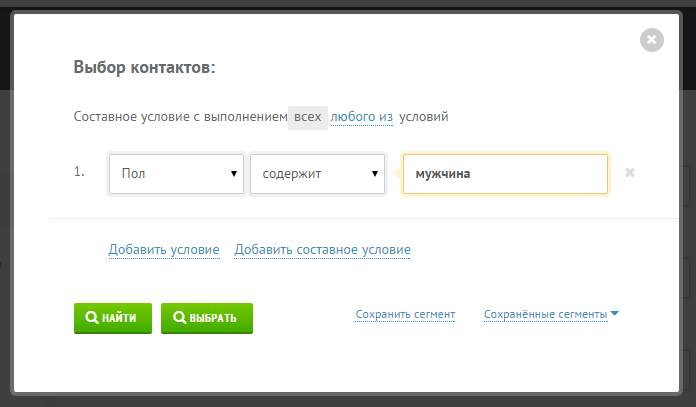Image resolution: width=696 pixels, height=407 pixels.
Task: Remove condition 1 with the x icon
Action: tap(629, 173)
